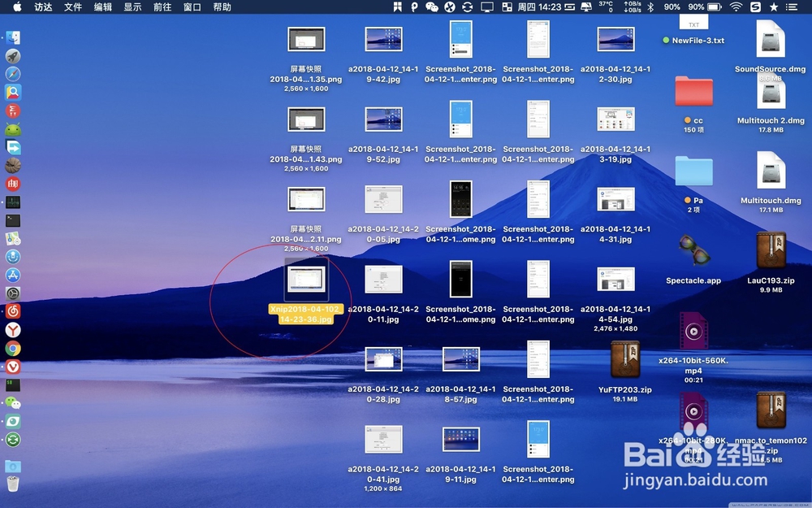812x508 pixels.
Task: Select screenshot 屏幕快照 2018-04...1.35.png
Action: point(306,39)
